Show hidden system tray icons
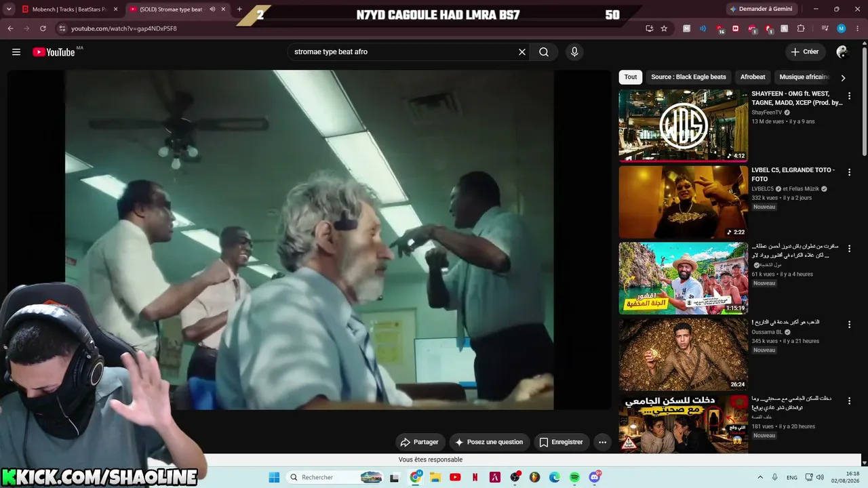The width and height of the screenshot is (868, 488). 760,477
